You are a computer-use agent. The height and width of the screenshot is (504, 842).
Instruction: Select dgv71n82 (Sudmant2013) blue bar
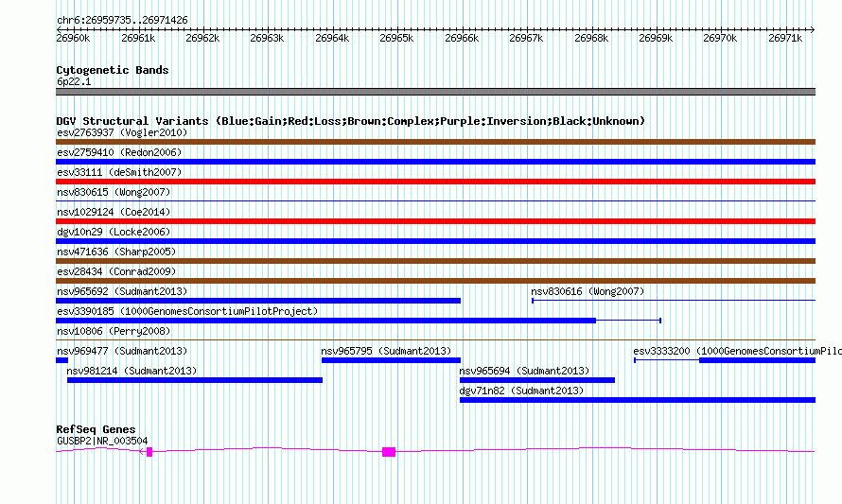click(x=638, y=400)
